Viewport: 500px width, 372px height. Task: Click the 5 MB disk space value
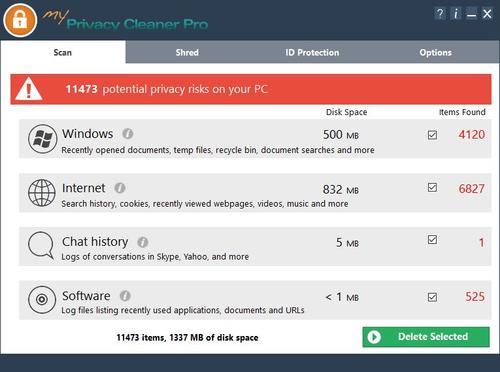click(347, 243)
